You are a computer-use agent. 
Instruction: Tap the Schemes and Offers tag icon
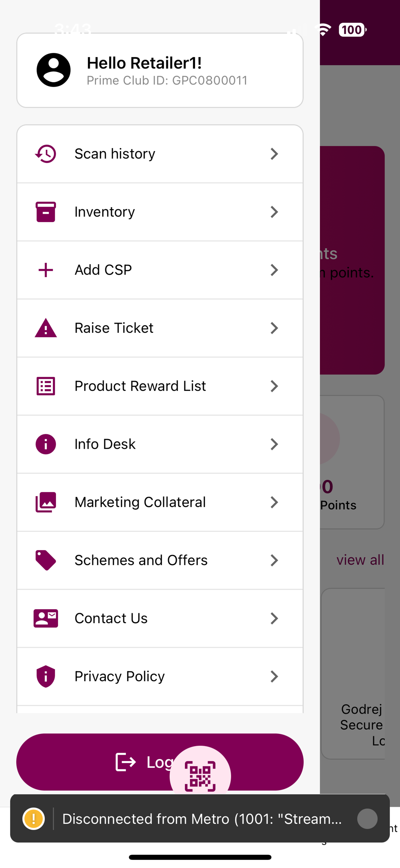(45, 560)
